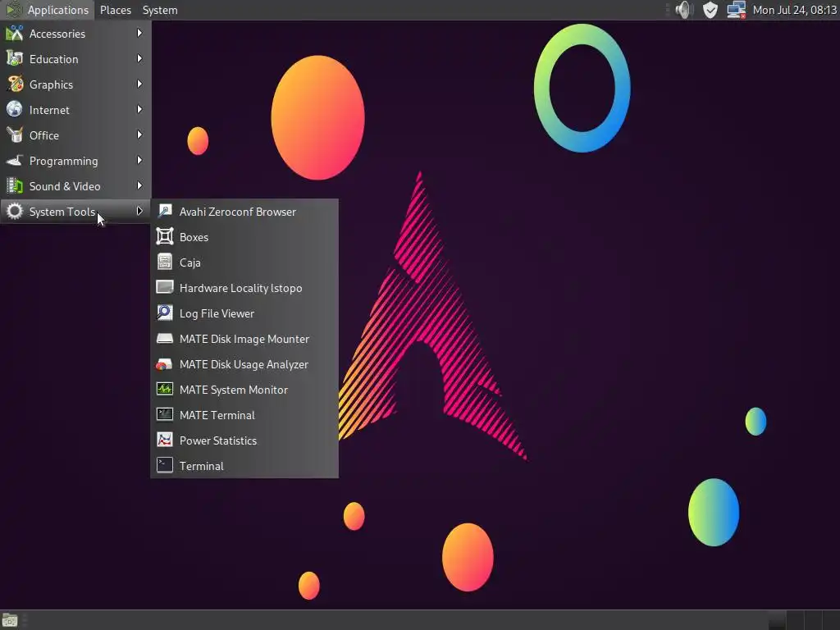This screenshot has width=840, height=630.
Task: Expand the Graphics submenu arrow
Action: point(139,84)
